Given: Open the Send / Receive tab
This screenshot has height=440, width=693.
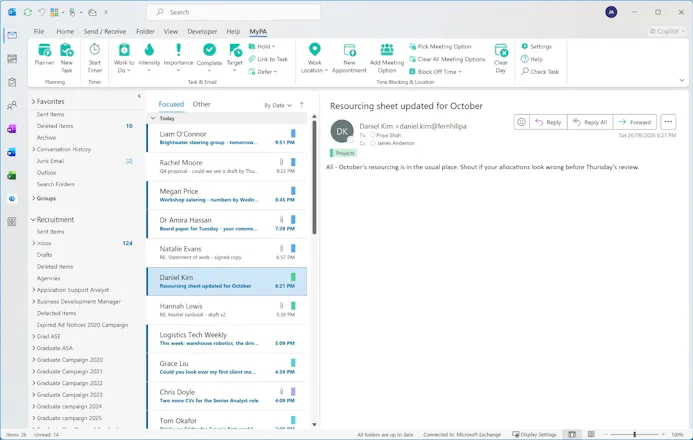Looking at the screenshot, I should coord(105,31).
